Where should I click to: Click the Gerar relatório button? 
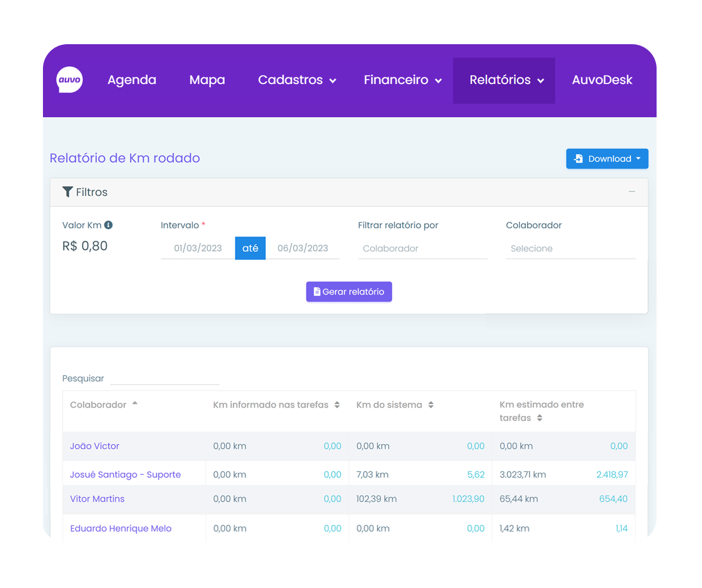(x=349, y=292)
